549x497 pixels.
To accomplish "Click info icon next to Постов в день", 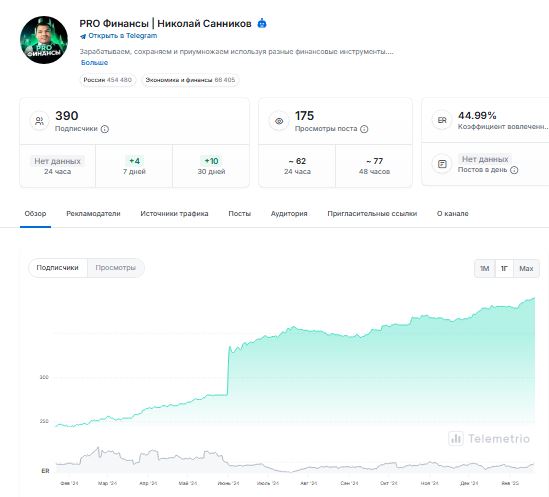I will point(514,170).
